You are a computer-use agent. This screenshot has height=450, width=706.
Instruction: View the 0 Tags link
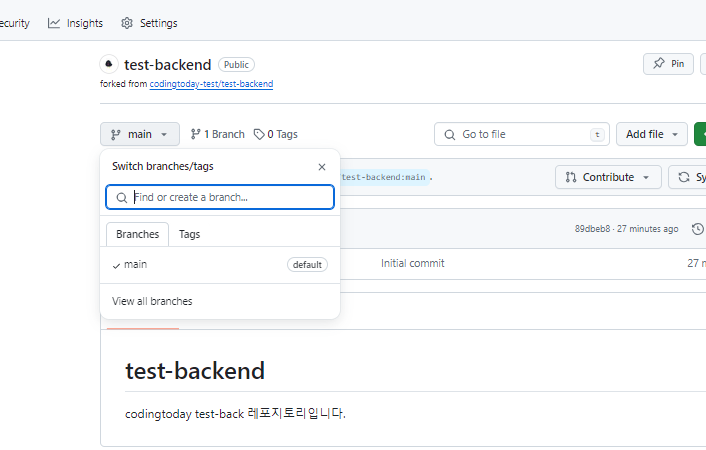coord(276,134)
